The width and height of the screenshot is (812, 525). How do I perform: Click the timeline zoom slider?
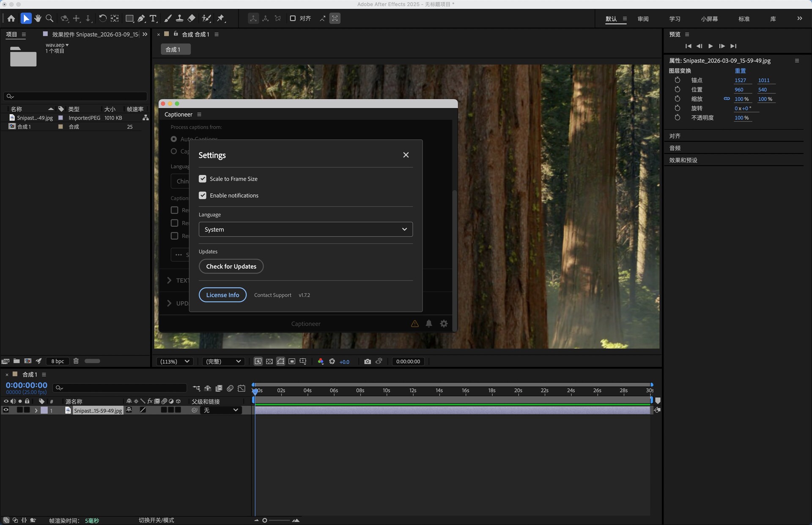265,520
